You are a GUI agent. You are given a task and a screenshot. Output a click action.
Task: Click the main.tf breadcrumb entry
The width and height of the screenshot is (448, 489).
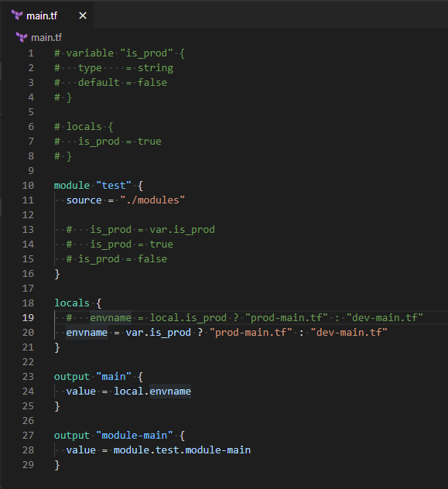click(46, 38)
